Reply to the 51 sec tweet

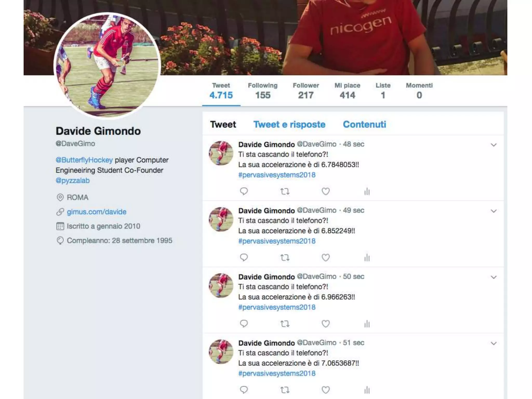click(x=244, y=390)
